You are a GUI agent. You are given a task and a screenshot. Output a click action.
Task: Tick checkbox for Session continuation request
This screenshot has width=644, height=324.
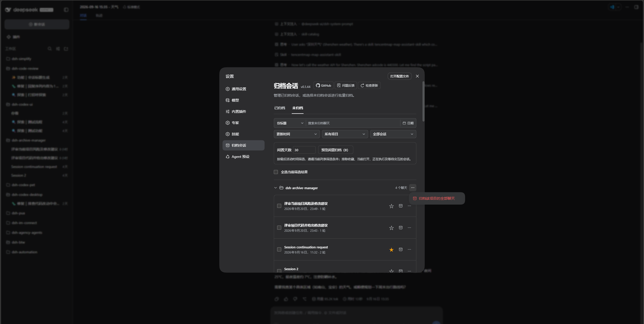279,249
